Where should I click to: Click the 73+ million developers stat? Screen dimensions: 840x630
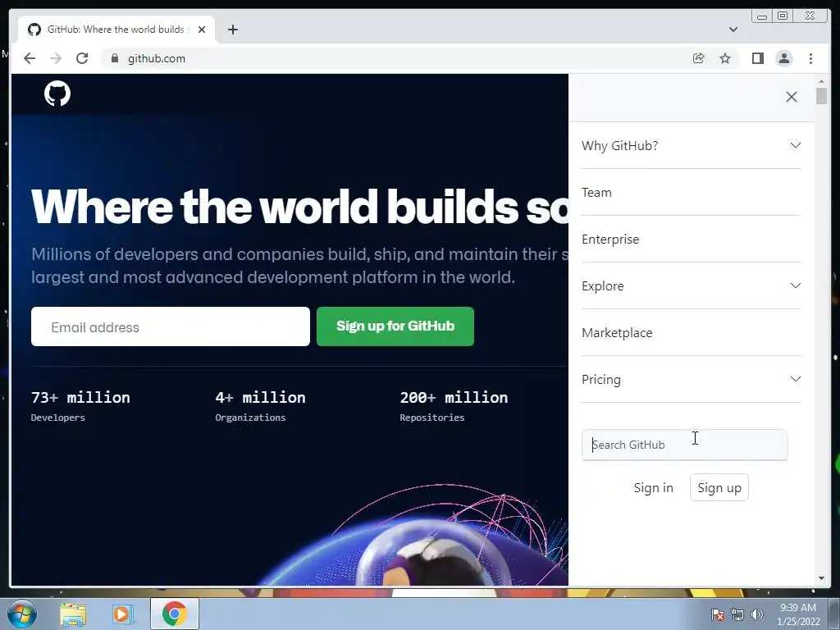click(x=80, y=405)
